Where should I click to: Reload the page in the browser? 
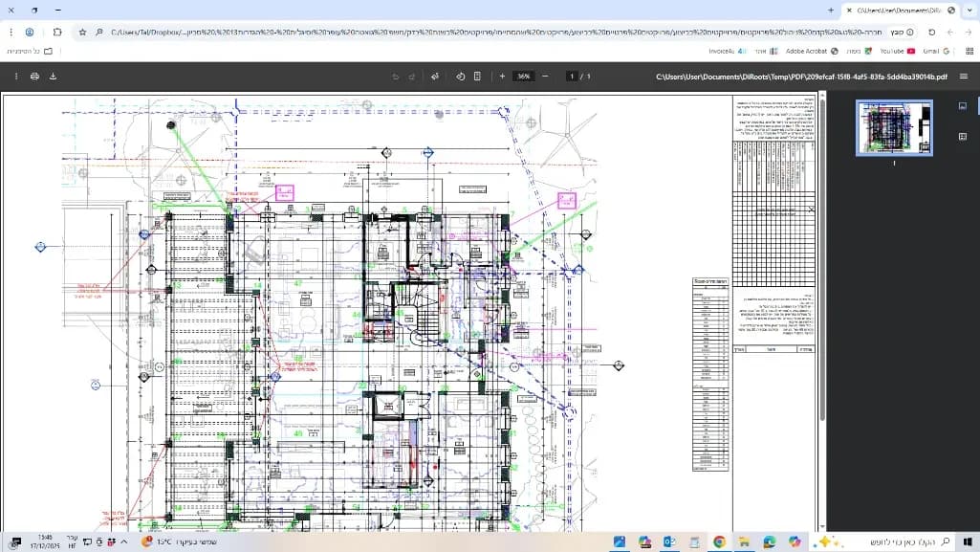point(932,32)
